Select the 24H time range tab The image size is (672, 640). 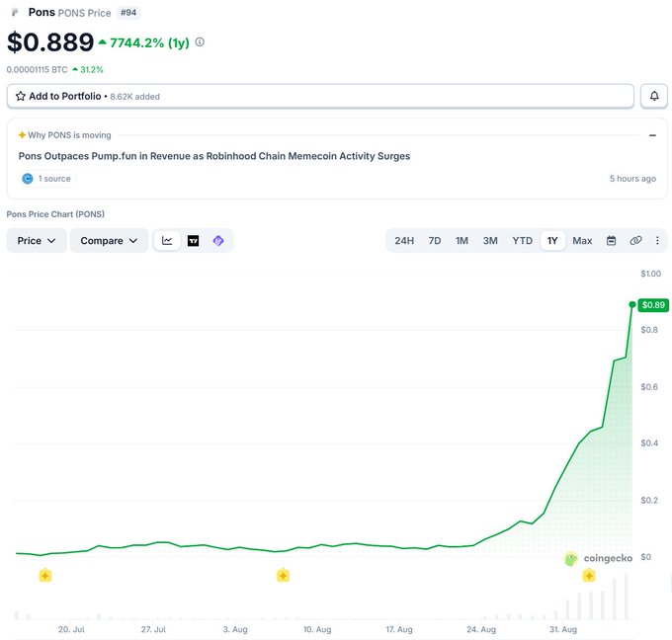(x=404, y=241)
